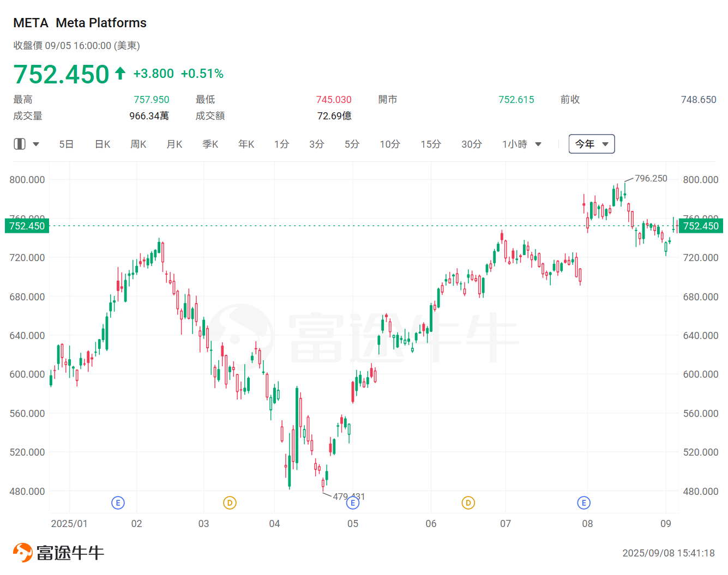Click the August earnings E marker
Viewport: 728px width, 575px height.
tap(583, 503)
